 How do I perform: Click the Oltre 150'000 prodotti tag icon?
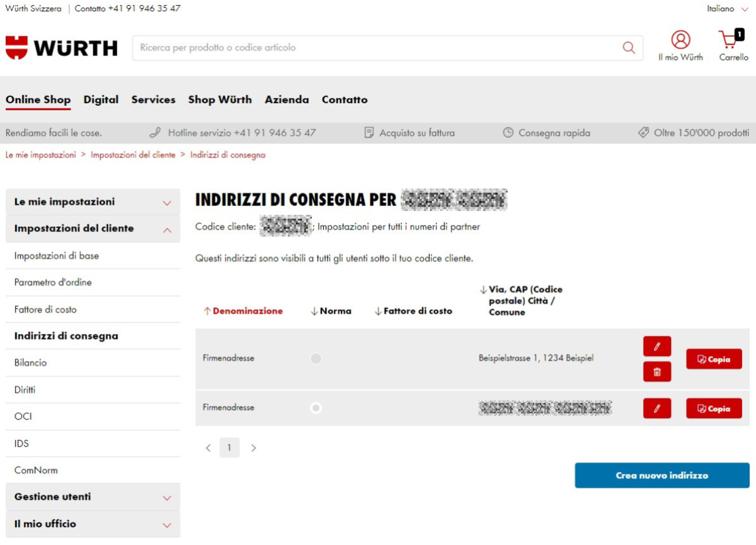pos(643,133)
